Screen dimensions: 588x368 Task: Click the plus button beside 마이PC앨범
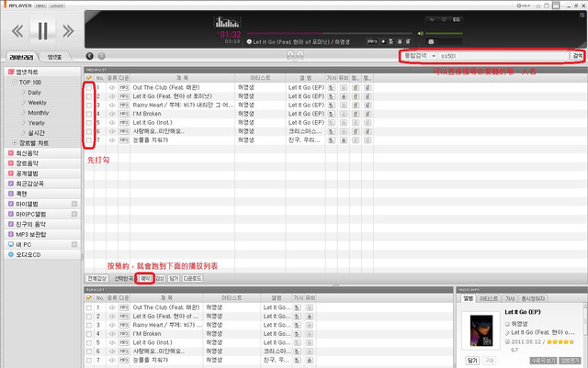point(74,214)
